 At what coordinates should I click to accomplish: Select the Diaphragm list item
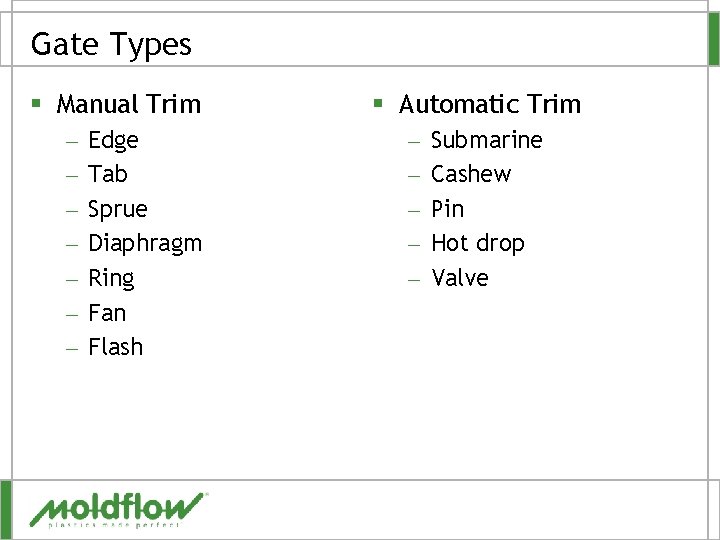[145, 243]
